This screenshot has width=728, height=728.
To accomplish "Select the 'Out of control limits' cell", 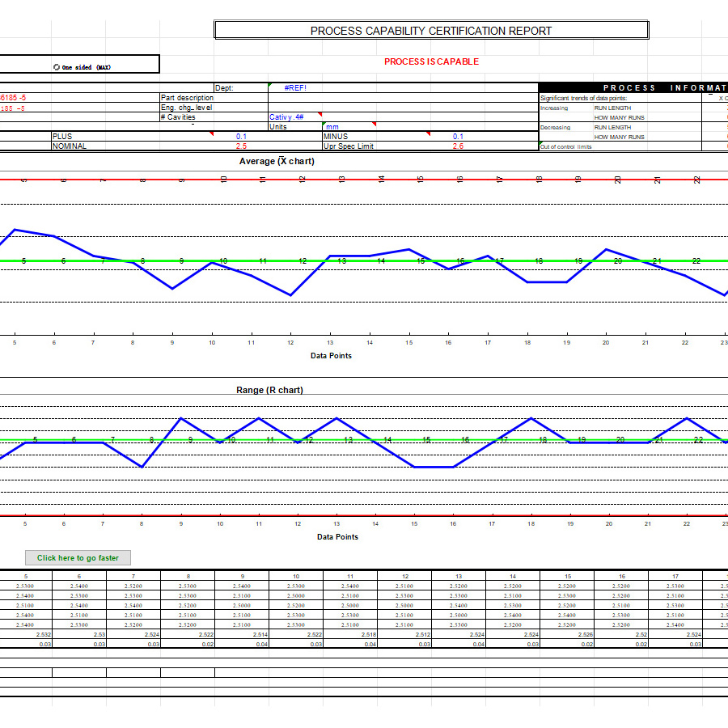I will (x=566, y=146).
